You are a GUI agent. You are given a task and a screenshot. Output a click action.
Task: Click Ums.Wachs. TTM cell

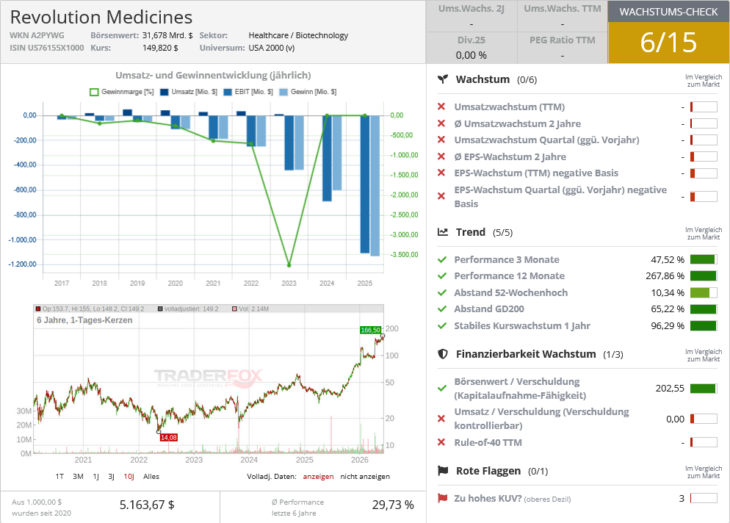click(562, 16)
